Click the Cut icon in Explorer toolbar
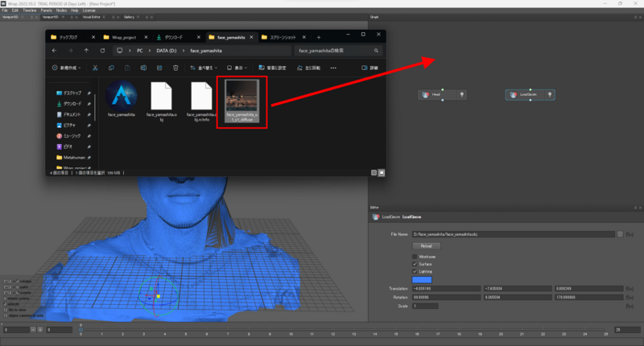The width and height of the screenshot is (644, 346). click(95, 68)
